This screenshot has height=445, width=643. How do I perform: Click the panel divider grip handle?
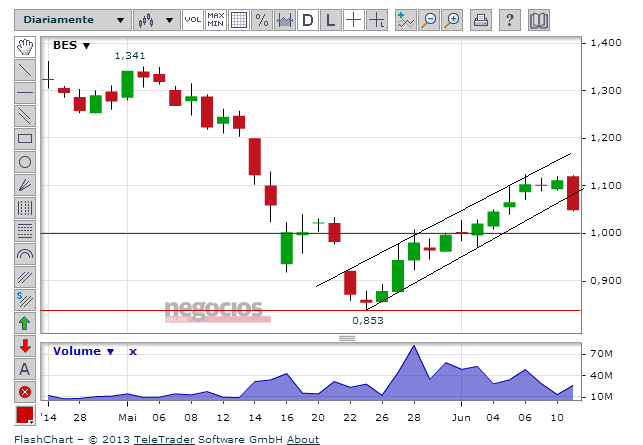click(x=347, y=338)
